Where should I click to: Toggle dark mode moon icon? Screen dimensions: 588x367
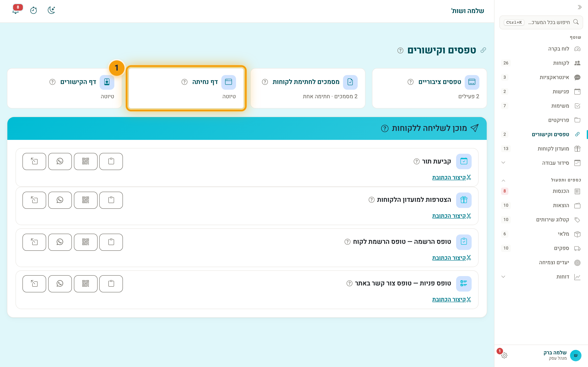pyautogui.click(x=51, y=10)
